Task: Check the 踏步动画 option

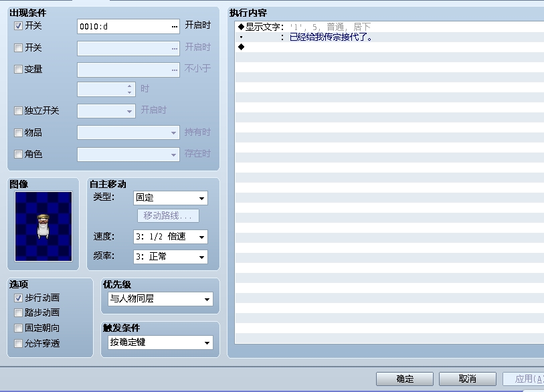Action: click(18, 313)
